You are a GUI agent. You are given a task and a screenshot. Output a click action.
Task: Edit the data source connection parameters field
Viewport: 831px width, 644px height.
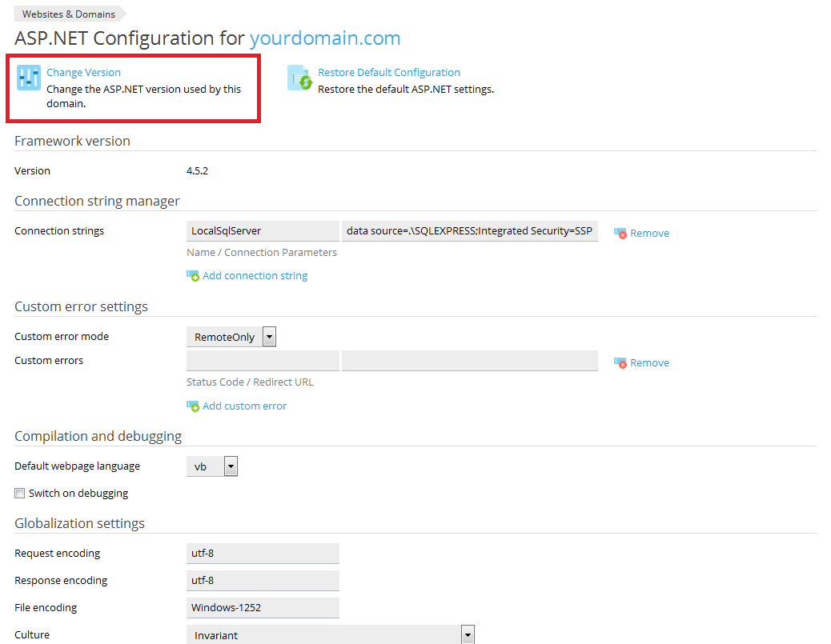tap(470, 231)
